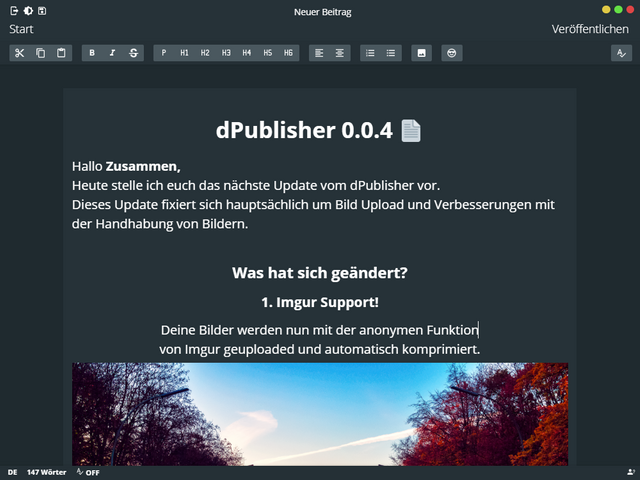The width and height of the screenshot is (640, 480).
Task: Click the yellow minimize window button
Action: point(606,9)
